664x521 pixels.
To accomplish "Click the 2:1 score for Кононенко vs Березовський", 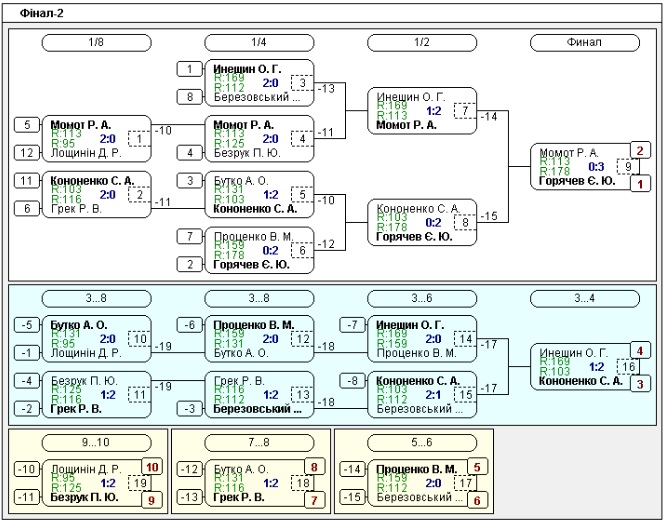I will (434, 395).
